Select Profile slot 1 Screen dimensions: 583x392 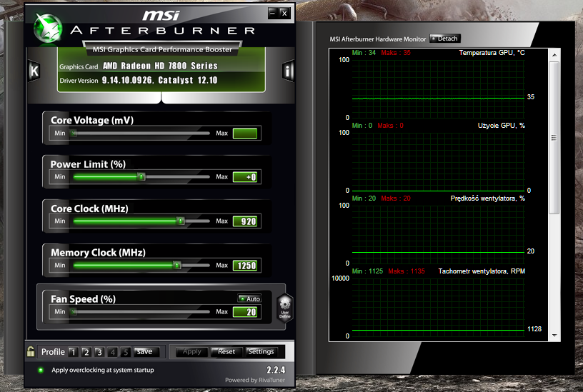73,352
